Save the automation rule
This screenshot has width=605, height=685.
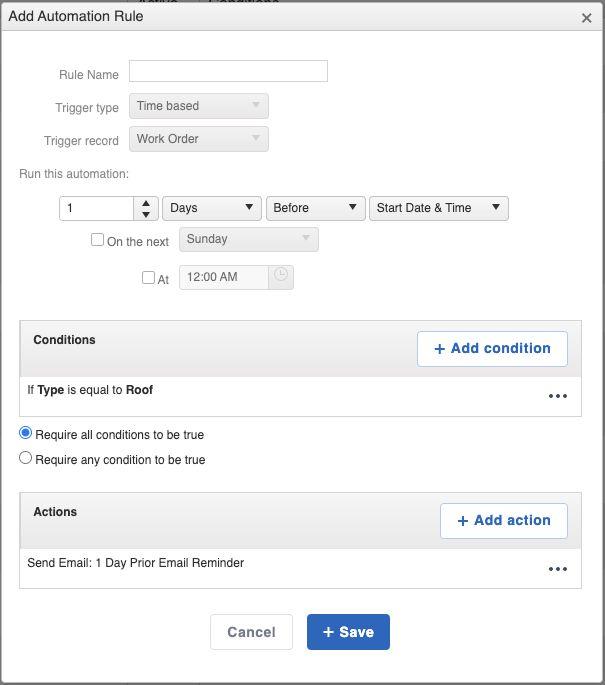click(348, 632)
